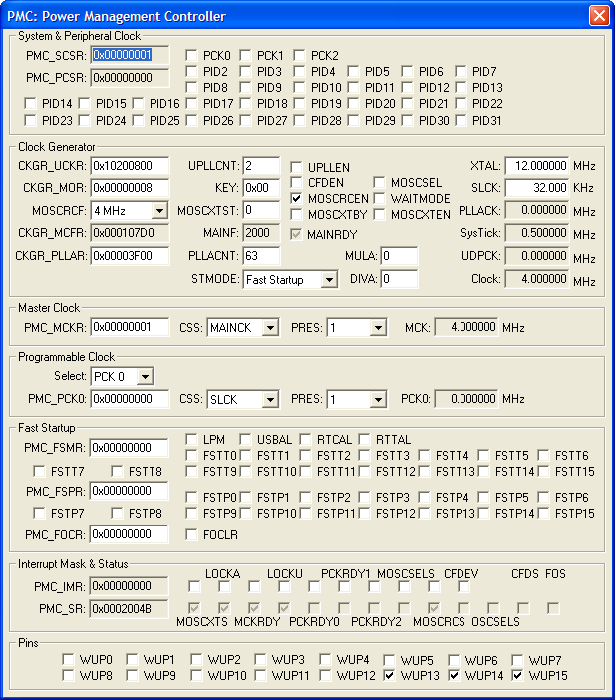Click the PMC_FSMR register field
The width and height of the screenshot is (615, 700).
coord(129,448)
